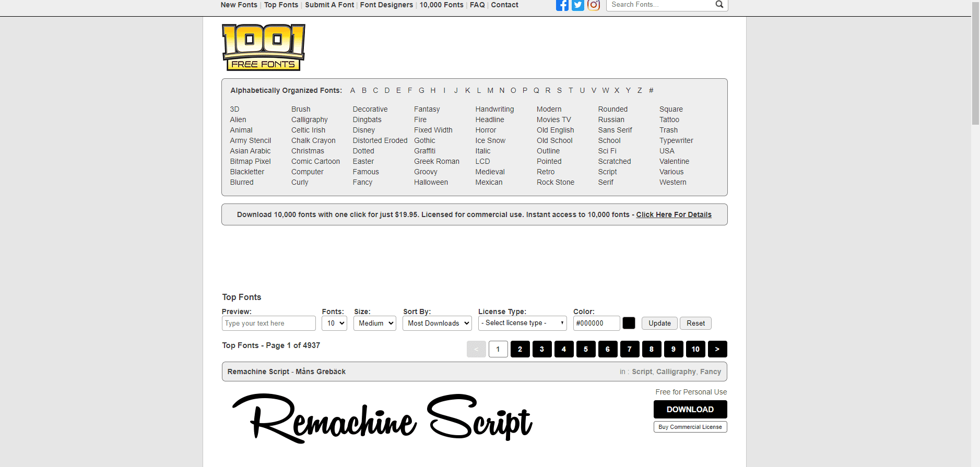Viewport: 980px width, 467px height.
Task: Go to page 5 of Top Fonts
Action: click(x=586, y=349)
